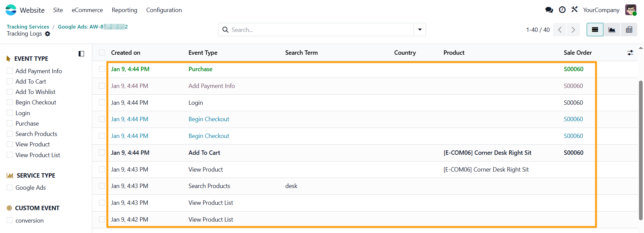Select the Purchase row checkbox
644x233 pixels.
[102, 69]
